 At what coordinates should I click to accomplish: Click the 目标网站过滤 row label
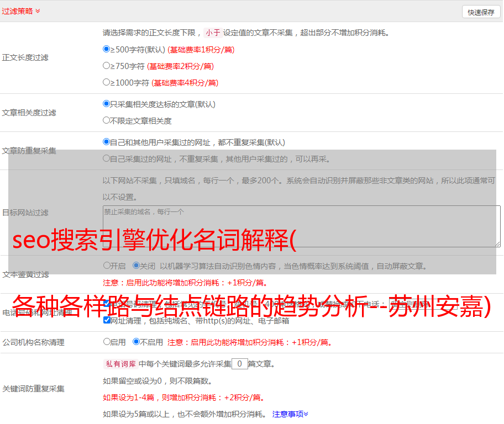coord(25,213)
